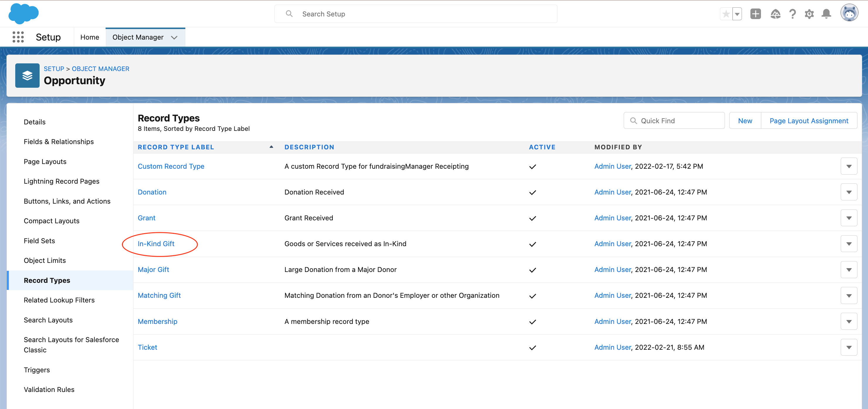Click the Salesforce cloud logo
The image size is (868, 409).
point(23,14)
